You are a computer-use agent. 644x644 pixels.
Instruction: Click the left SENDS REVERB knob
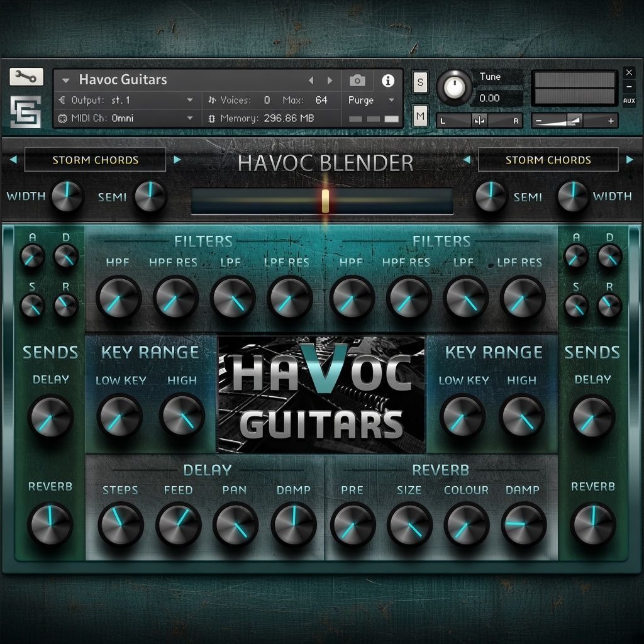tap(50, 524)
